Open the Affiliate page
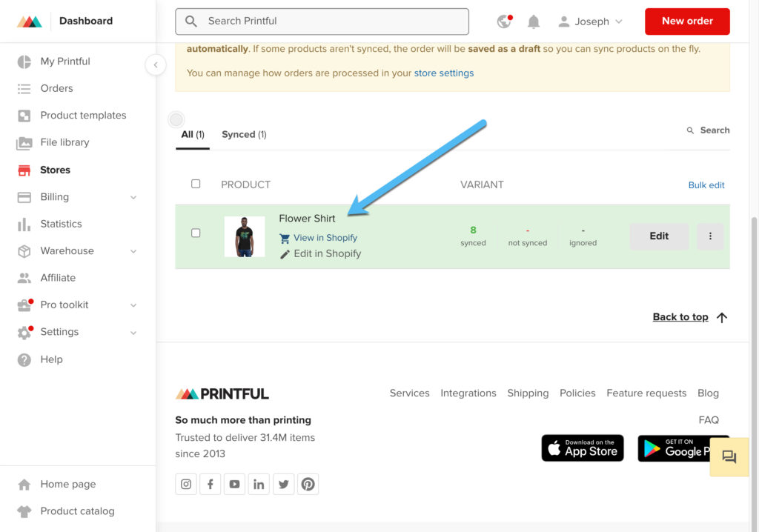 tap(58, 278)
